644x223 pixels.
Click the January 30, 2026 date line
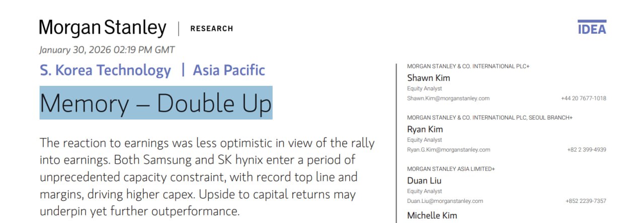coord(107,50)
